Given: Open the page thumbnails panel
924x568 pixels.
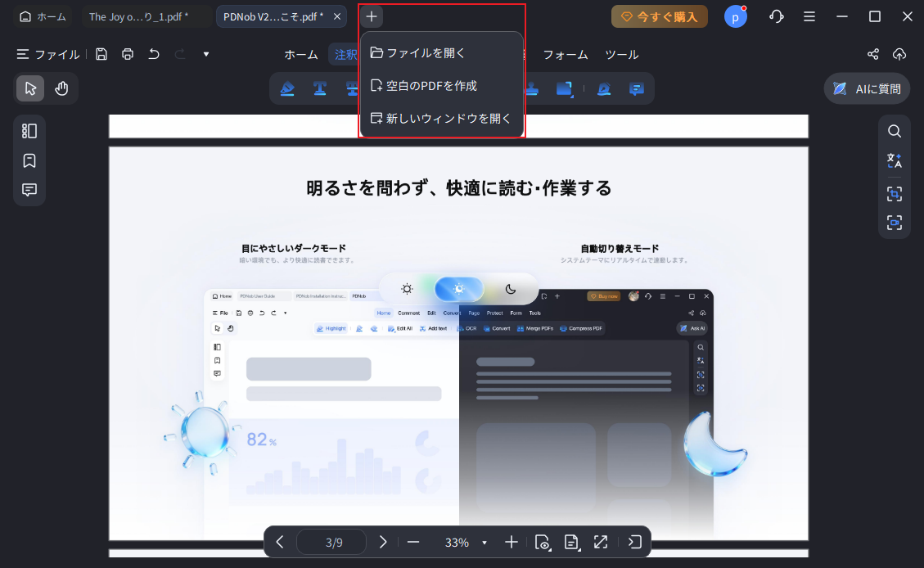Looking at the screenshot, I should click(x=29, y=130).
